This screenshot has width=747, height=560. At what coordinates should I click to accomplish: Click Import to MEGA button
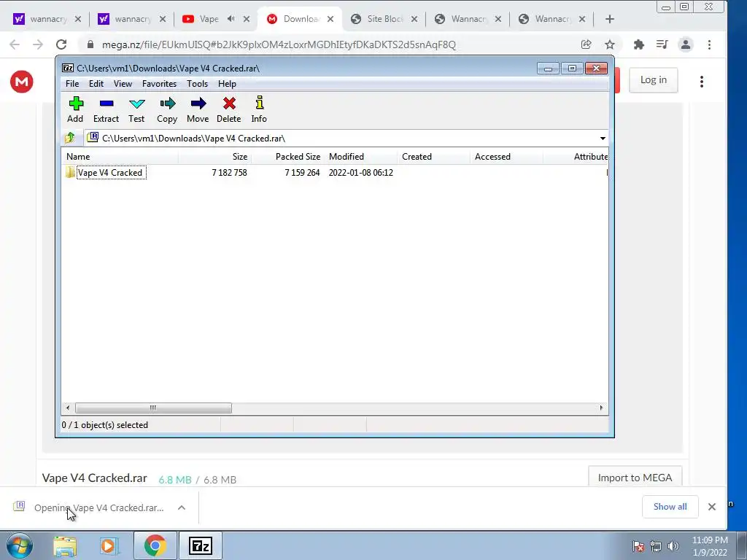point(635,477)
